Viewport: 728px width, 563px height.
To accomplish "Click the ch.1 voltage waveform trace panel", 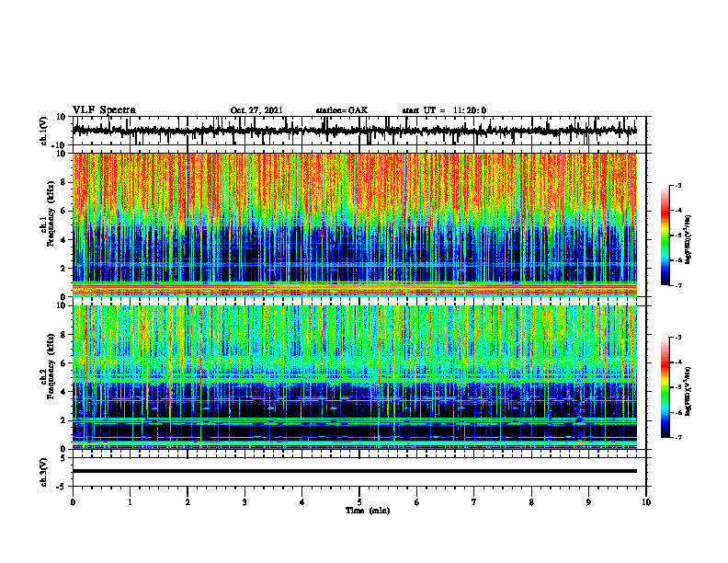I will 358,131.
